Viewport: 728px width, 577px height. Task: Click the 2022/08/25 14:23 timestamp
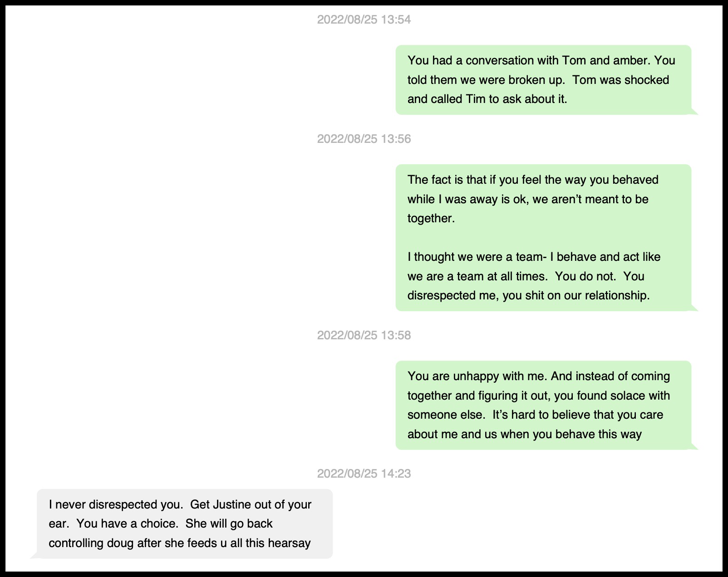tap(364, 474)
